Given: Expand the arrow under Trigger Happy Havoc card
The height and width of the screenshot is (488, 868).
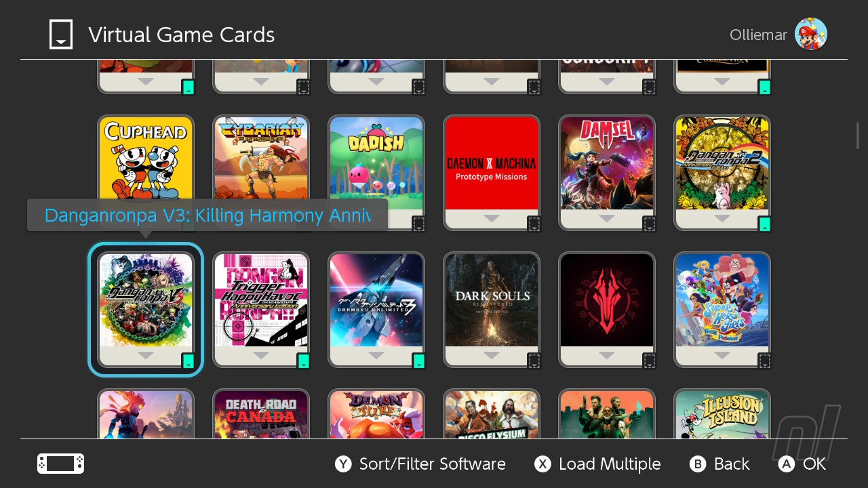Looking at the screenshot, I should click(x=261, y=356).
